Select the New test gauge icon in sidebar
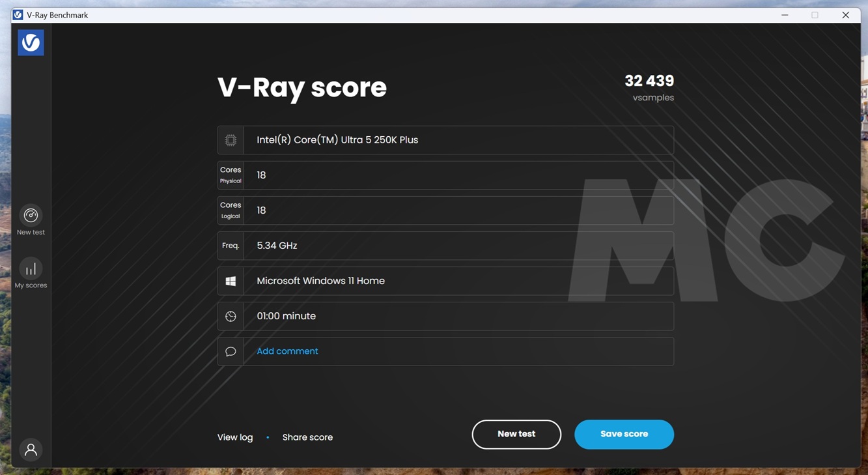868x475 pixels. [x=31, y=215]
